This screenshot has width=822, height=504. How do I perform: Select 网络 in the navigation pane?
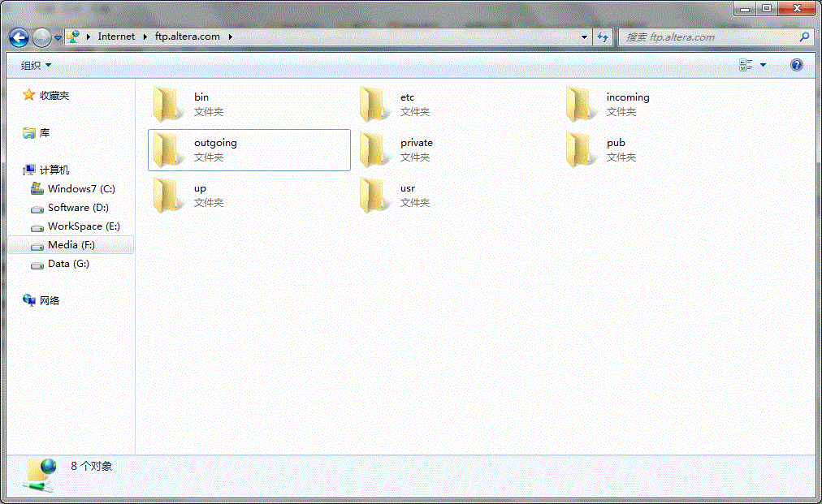click(x=50, y=301)
